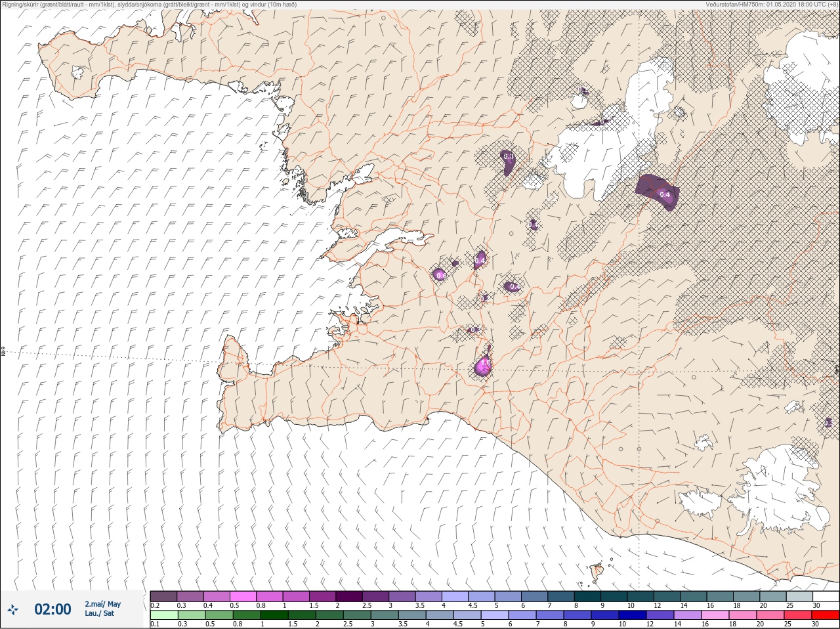Pick the upper legend swatch between 0.2 and 0.3

163,596
